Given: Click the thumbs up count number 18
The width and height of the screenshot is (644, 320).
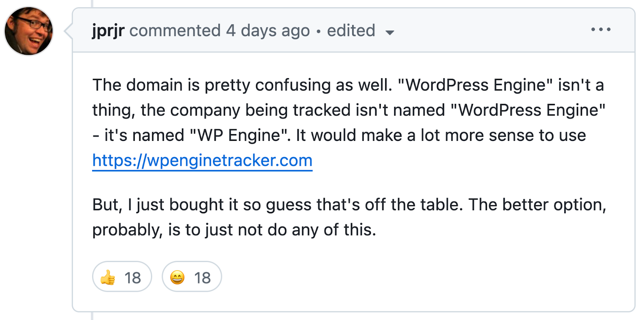Looking at the screenshot, I should [x=132, y=278].
